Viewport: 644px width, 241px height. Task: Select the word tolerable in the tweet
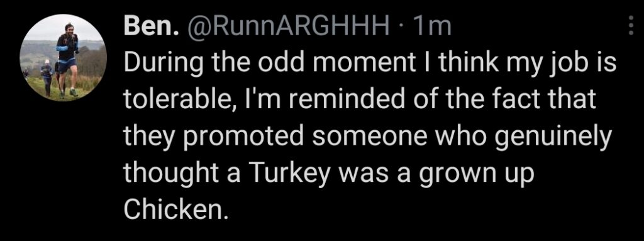(x=179, y=101)
